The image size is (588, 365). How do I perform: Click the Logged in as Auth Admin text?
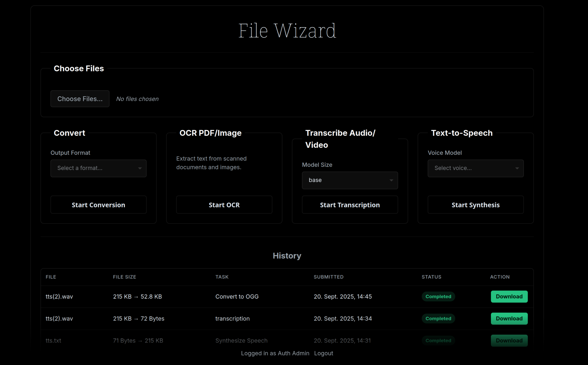tap(275, 353)
